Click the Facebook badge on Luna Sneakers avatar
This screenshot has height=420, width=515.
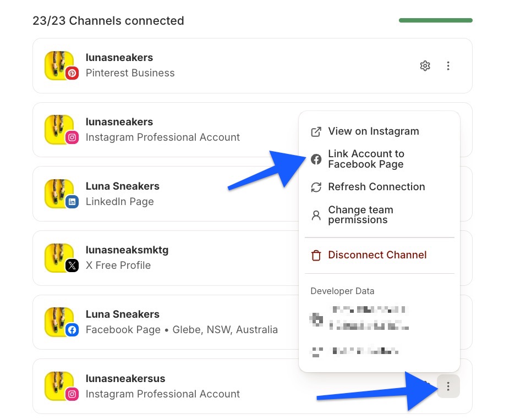coord(72,329)
